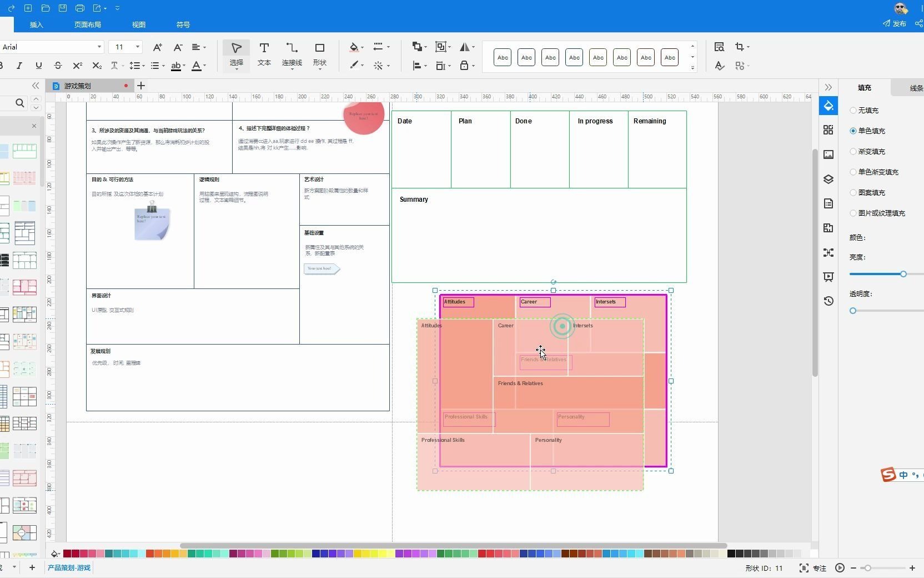Image resolution: width=924 pixels, height=578 pixels.
Task: Expand the fill color dropdown arrow
Action: pyautogui.click(x=363, y=48)
